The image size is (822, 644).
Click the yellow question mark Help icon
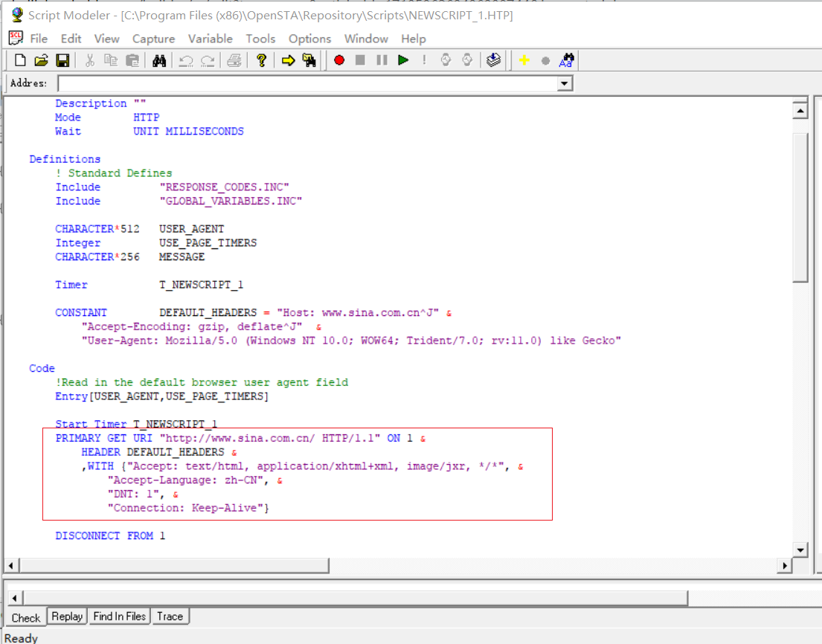pyautogui.click(x=261, y=60)
